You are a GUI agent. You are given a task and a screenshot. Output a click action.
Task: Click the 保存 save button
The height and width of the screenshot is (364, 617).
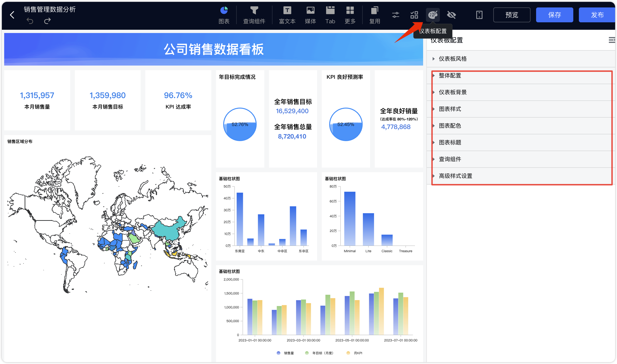tap(554, 15)
